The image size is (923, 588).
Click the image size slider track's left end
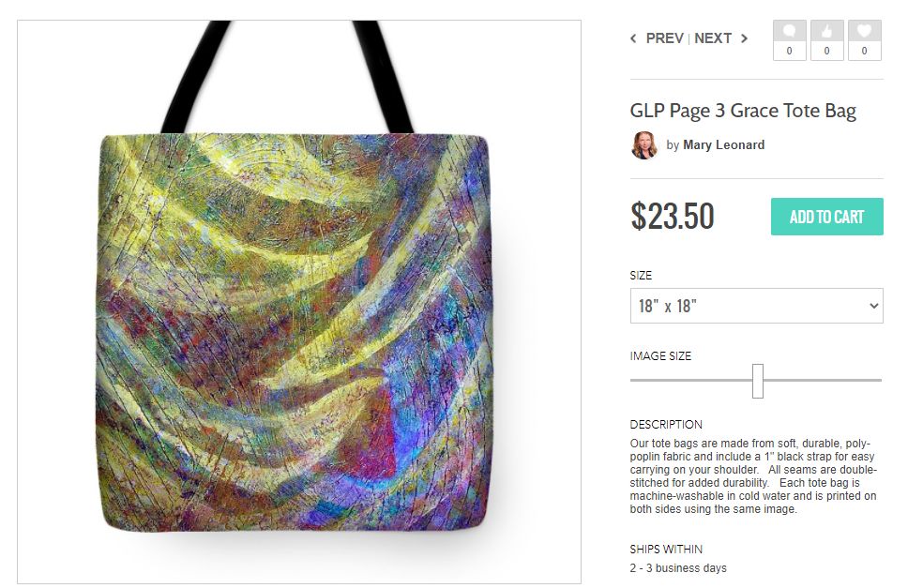click(x=634, y=380)
